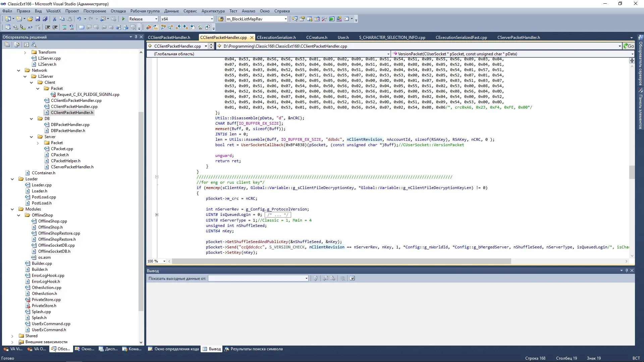644x362 pixels.
Task: Open the Toolbox wrench-and-hammer icon
Action: (x=324, y=19)
